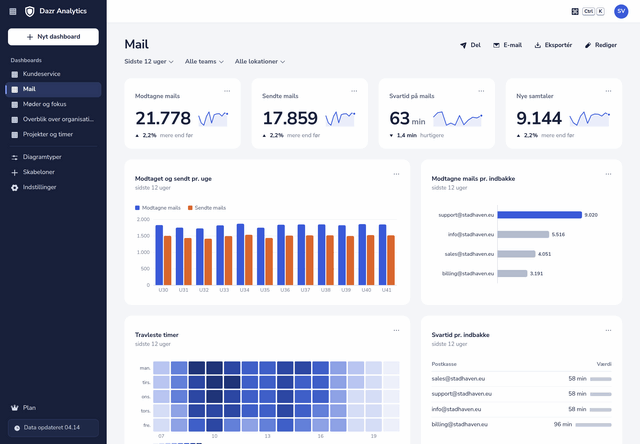Screen dimensions: 640x444
Task: Click the download icon beside Eksportér
Action: [538, 45]
